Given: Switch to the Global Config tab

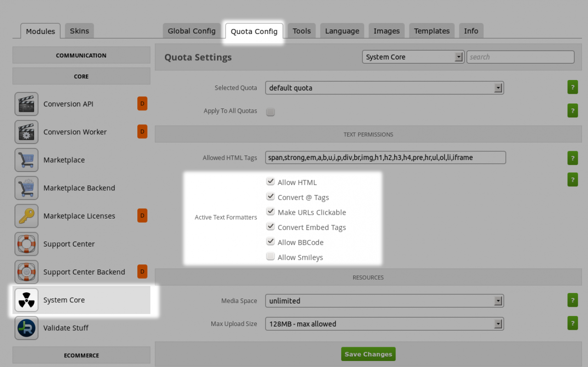Looking at the screenshot, I should tap(192, 31).
